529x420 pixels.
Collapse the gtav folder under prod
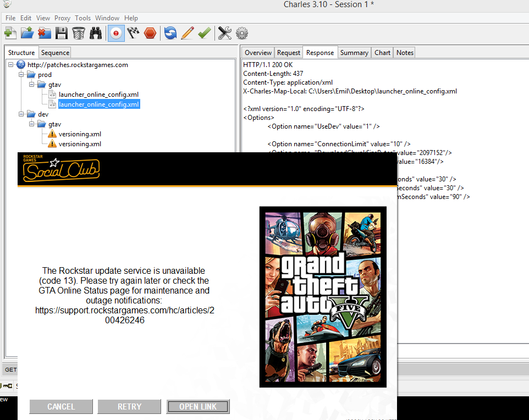32,84
